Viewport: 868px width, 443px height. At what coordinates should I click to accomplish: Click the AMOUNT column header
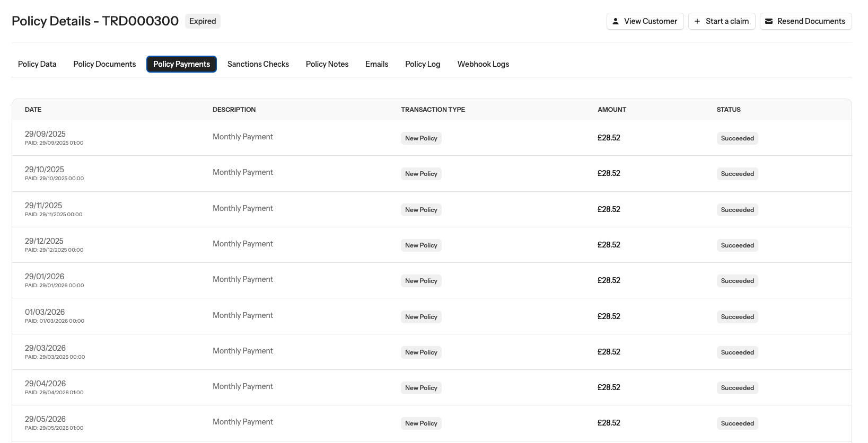pos(612,110)
